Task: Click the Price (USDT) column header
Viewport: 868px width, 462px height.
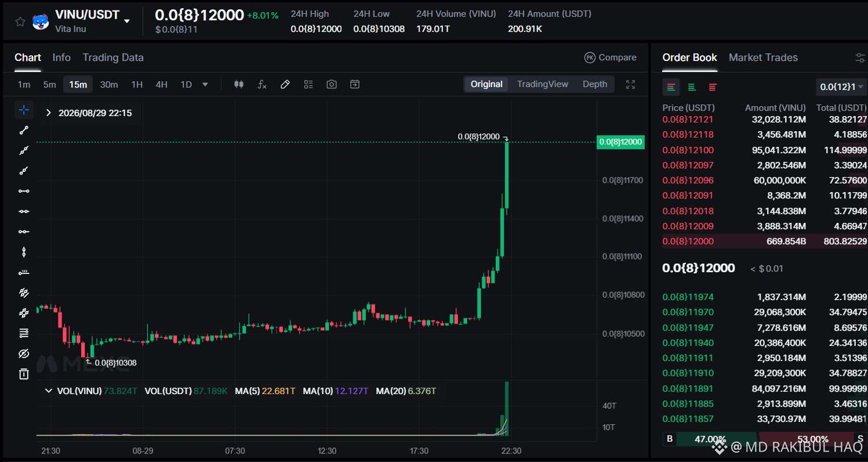Action: [689, 108]
